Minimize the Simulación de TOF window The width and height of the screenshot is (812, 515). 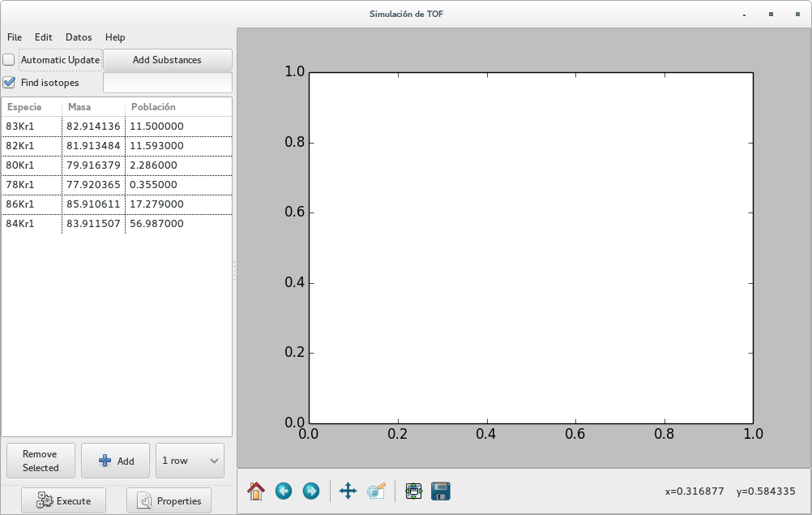(744, 15)
